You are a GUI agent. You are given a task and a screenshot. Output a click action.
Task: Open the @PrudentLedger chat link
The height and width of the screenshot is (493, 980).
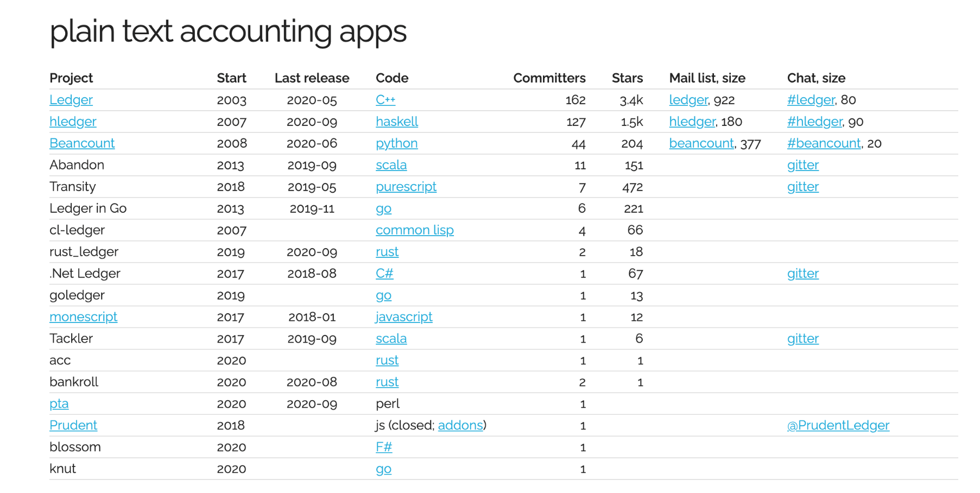point(838,426)
